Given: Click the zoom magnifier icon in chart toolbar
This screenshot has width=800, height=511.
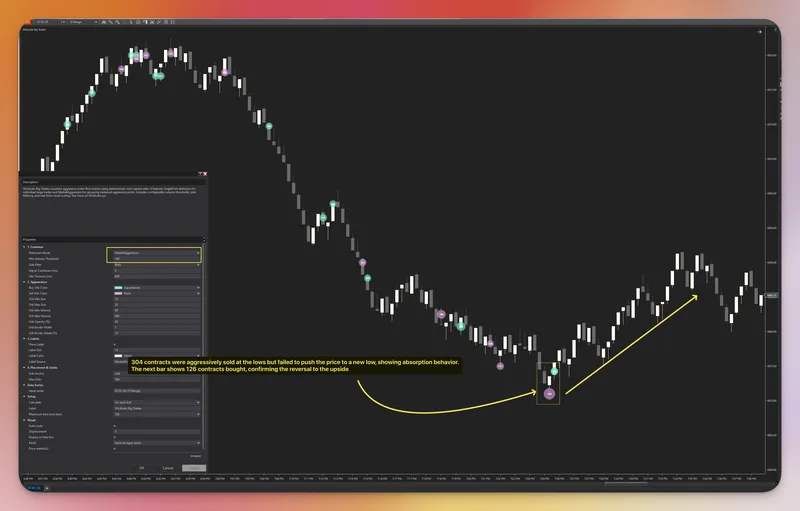Looking at the screenshot, I should 118,22.
